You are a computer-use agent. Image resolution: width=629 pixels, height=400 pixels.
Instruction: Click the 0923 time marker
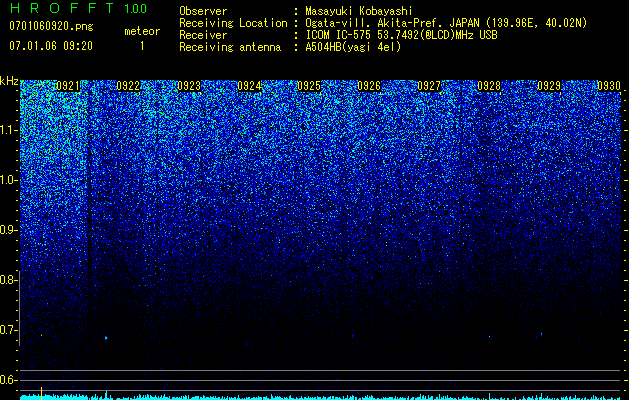(x=189, y=86)
